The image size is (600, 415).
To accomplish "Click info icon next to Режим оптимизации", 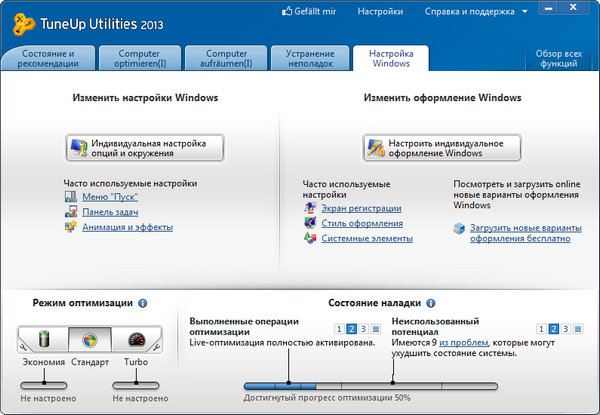I will [142, 303].
